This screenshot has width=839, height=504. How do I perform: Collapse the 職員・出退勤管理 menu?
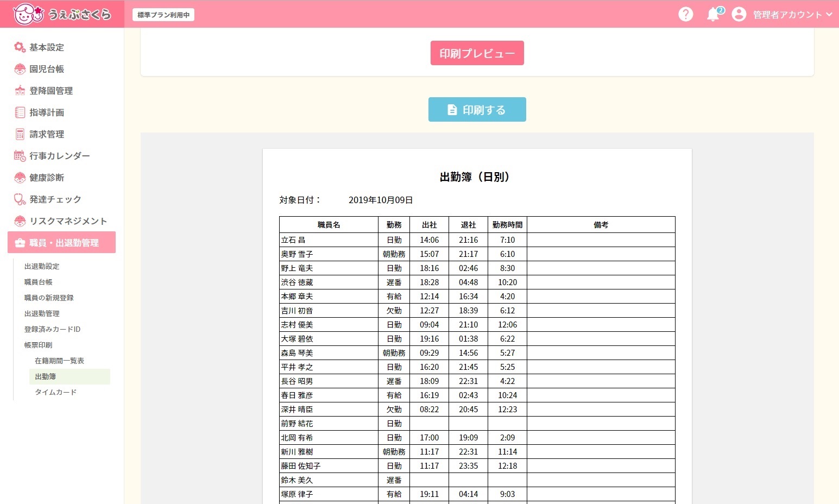point(61,243)
